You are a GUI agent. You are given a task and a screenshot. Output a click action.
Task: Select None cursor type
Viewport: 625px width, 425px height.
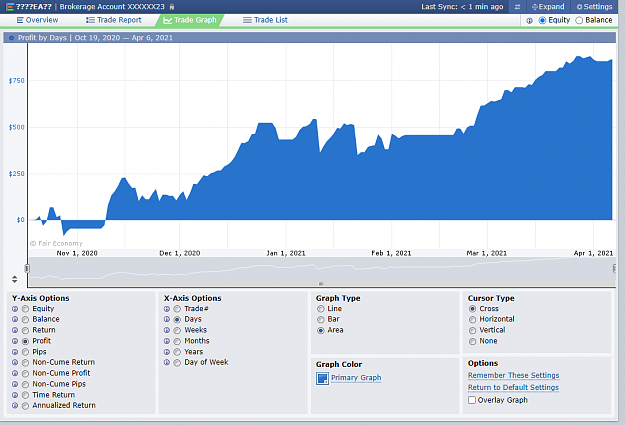click(473, 341)
